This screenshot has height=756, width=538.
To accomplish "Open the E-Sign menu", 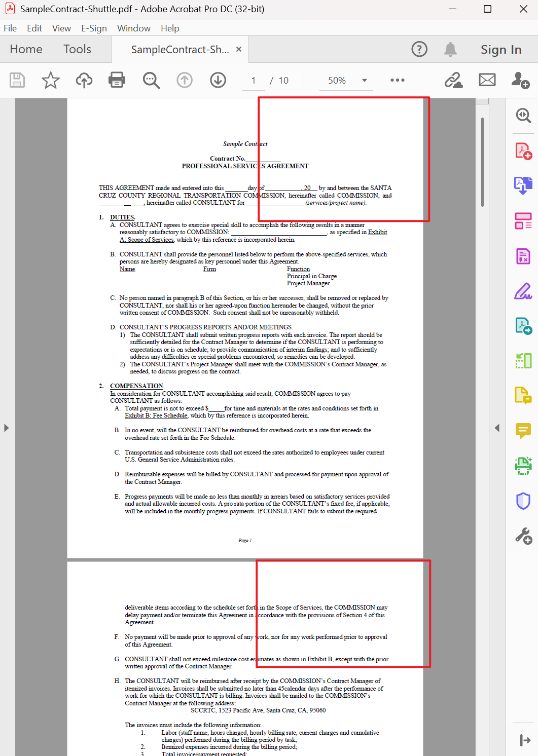I will (x=94, y=28).
